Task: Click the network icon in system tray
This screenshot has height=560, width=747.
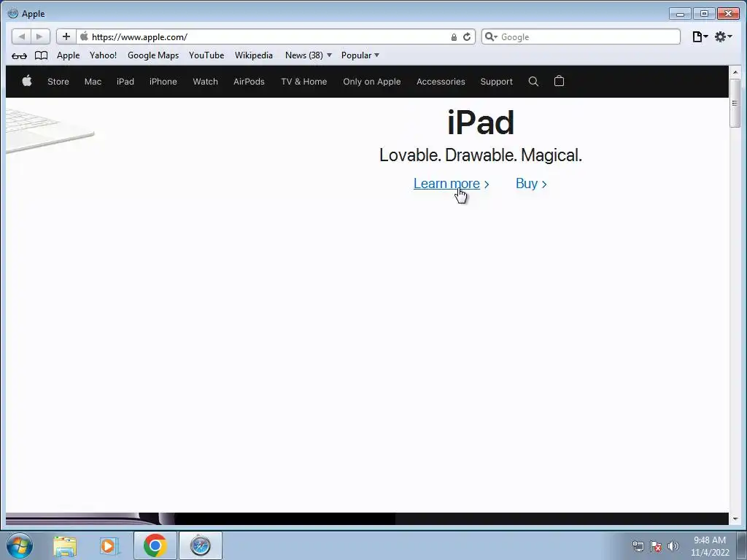Action: coord(638,546)
